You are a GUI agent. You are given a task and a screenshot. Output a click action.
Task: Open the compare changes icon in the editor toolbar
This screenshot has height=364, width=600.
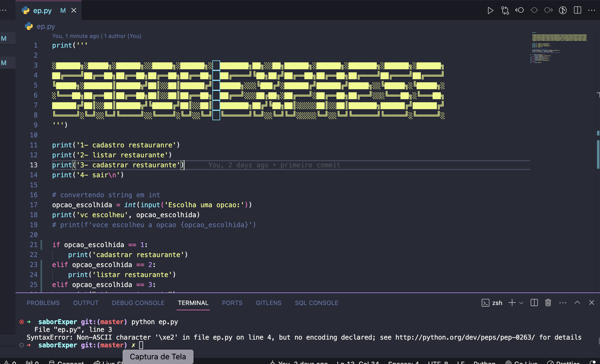click(x=505, y=11)
